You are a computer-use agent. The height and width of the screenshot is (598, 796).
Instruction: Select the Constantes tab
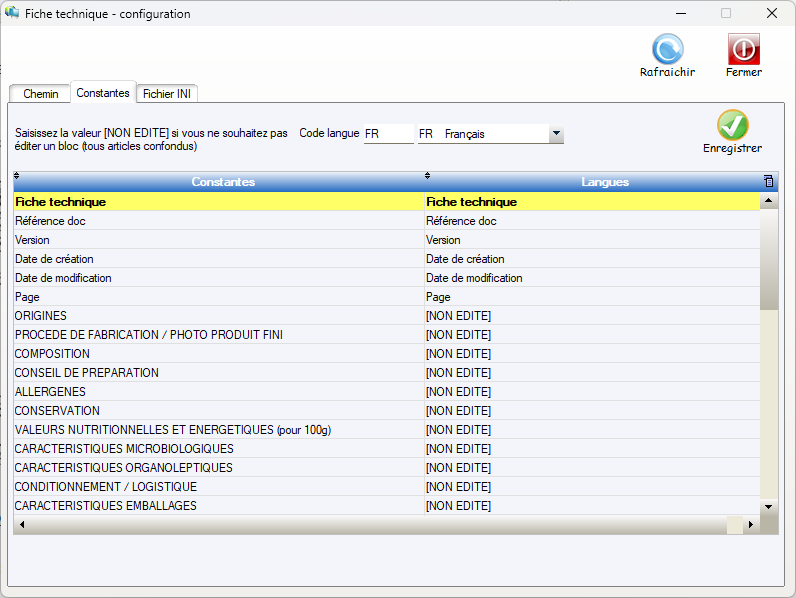(x=103, y=93)
